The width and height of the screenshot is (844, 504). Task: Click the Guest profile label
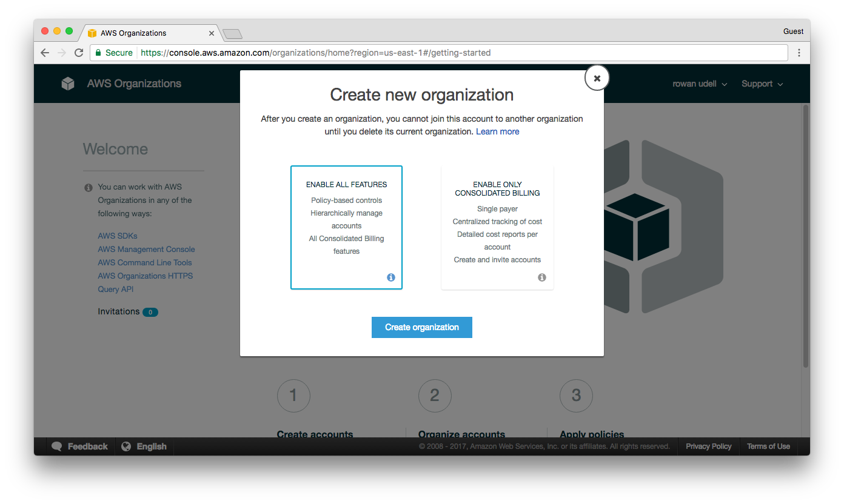793,31
